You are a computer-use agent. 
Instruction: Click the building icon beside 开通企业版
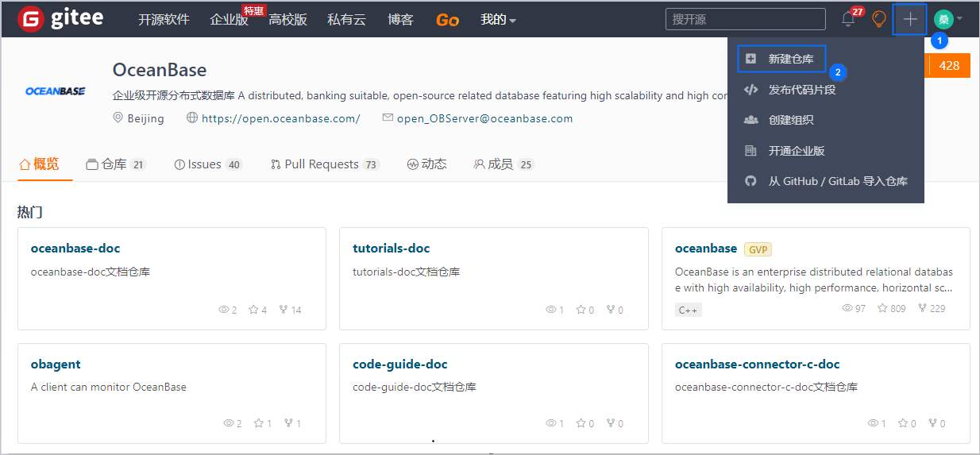point(750,151)
